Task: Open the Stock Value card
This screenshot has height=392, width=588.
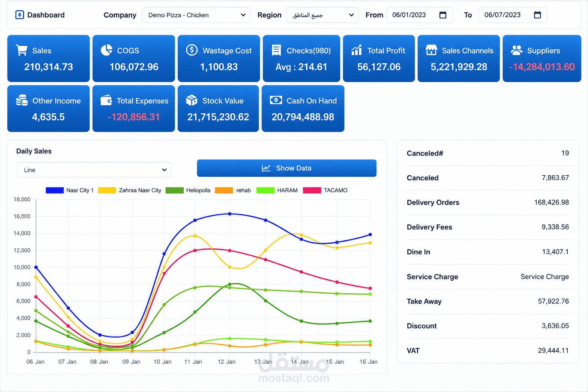Action: coord(218,109)
